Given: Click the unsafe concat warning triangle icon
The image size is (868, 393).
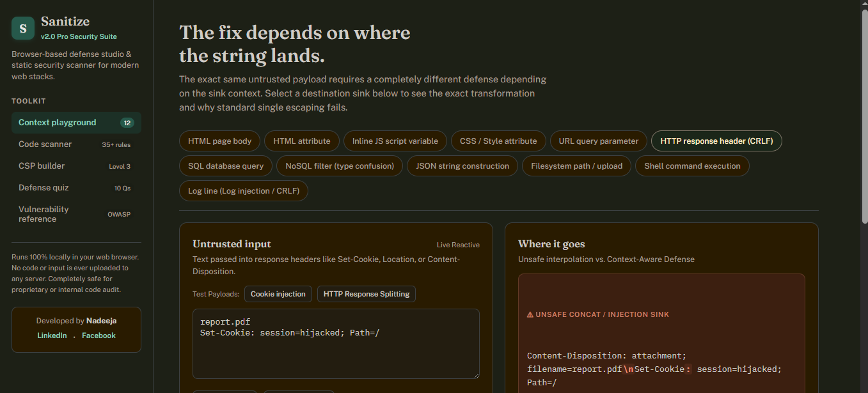Looking at the screenshot, I should tap(530, 314).
